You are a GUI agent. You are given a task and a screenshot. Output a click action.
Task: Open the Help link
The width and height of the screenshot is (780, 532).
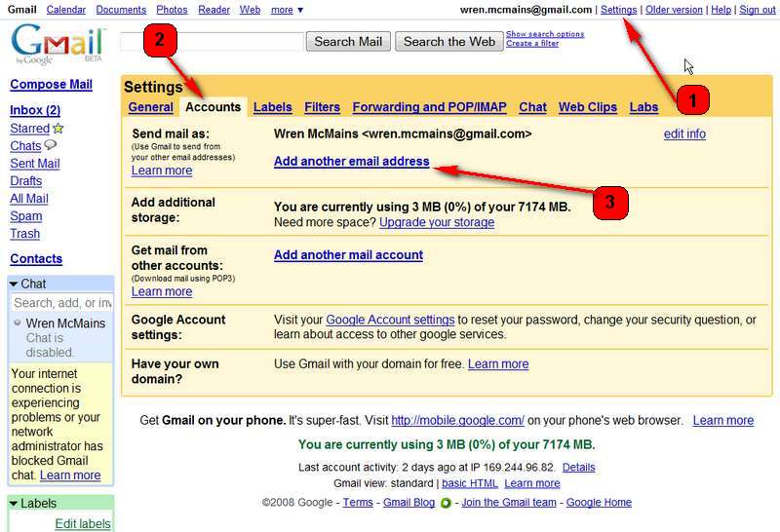[721, 10]
